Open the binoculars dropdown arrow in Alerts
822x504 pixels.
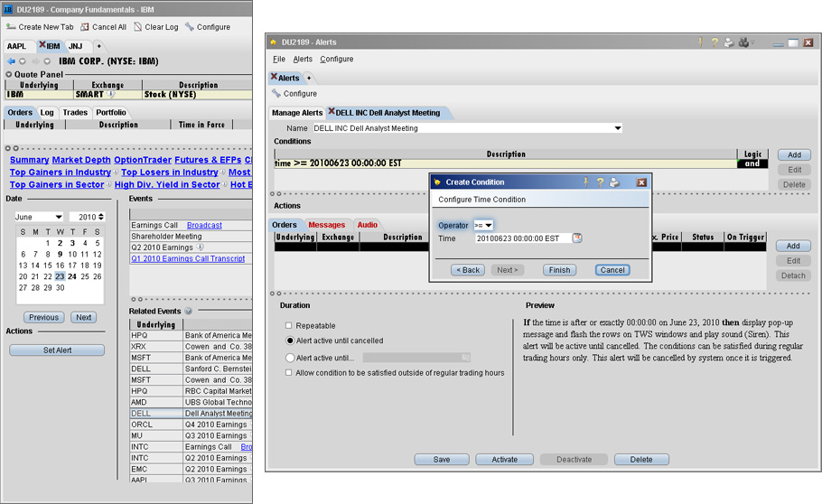pos(752,42)
